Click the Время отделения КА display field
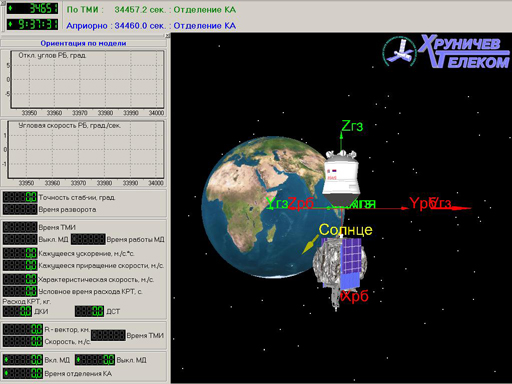This screenshot has height=384, width=512. tap(23, 373)
